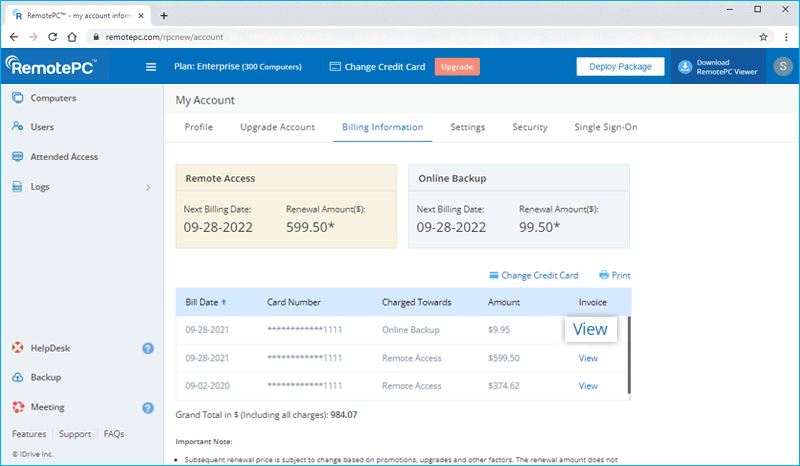Click the orange Upgrade button
Viewport: 800px width, 466px height.
[457, 67]
